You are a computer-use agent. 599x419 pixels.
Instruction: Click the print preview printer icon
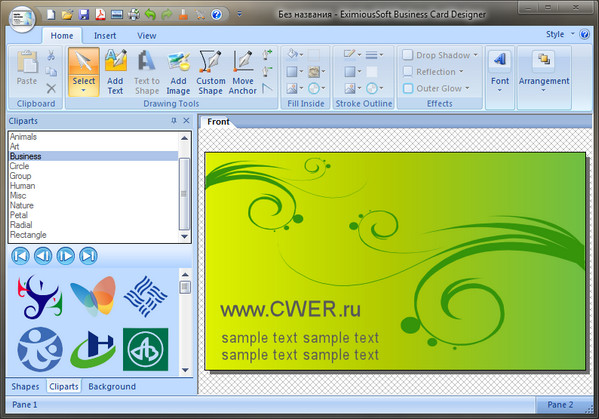pos(134,15)
